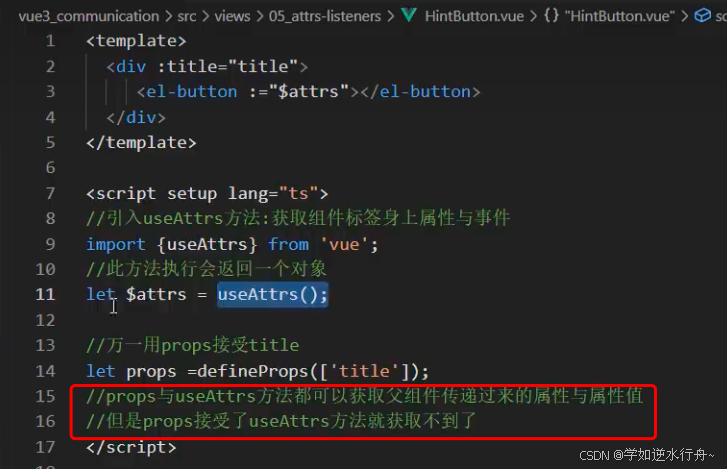Click the vue3_communication breadcrumb segment
Viewport: 727px width, 469px height.
[89, 16]
